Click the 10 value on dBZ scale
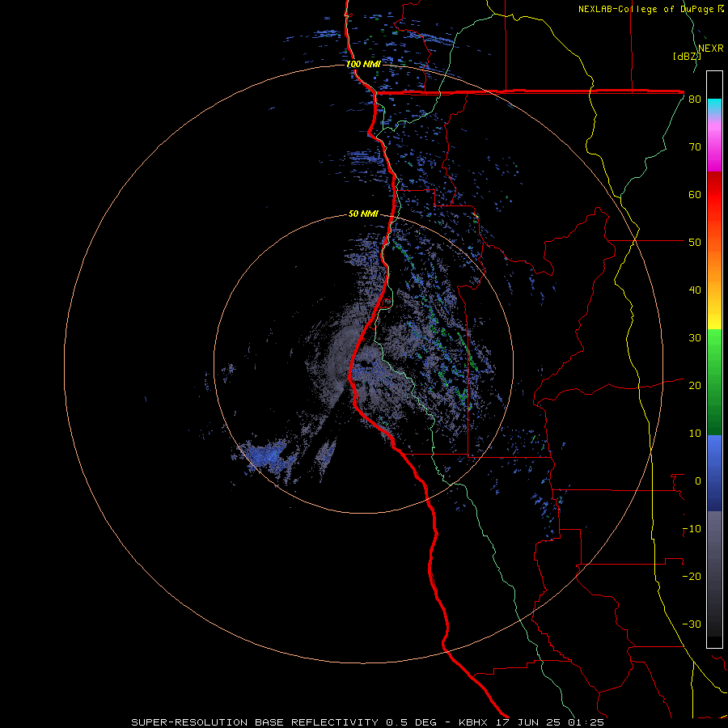The height and width of the screenshot is (728, 728). tap(695, 434)
